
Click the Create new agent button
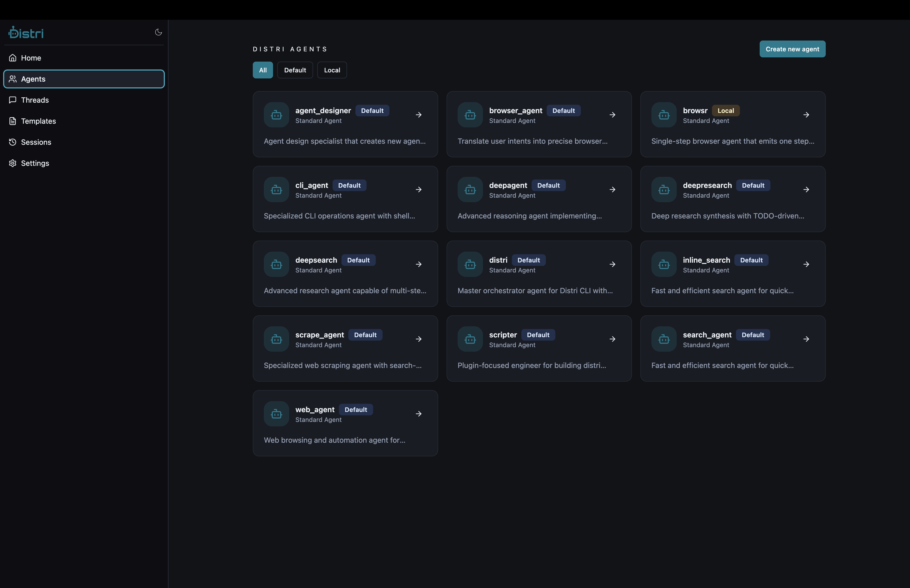pyautogui.click(x=792, y=49)
